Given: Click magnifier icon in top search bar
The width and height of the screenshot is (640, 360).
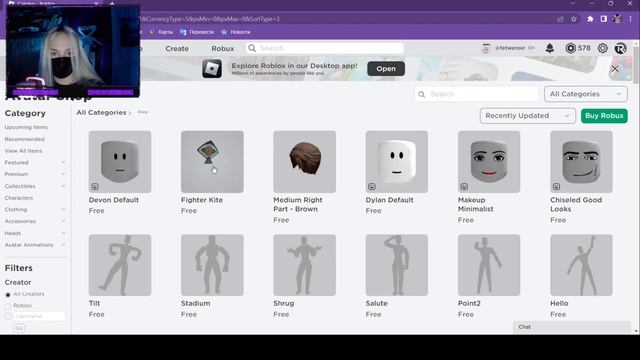Looking at the screenshot, I should click(x=252, y=48).
